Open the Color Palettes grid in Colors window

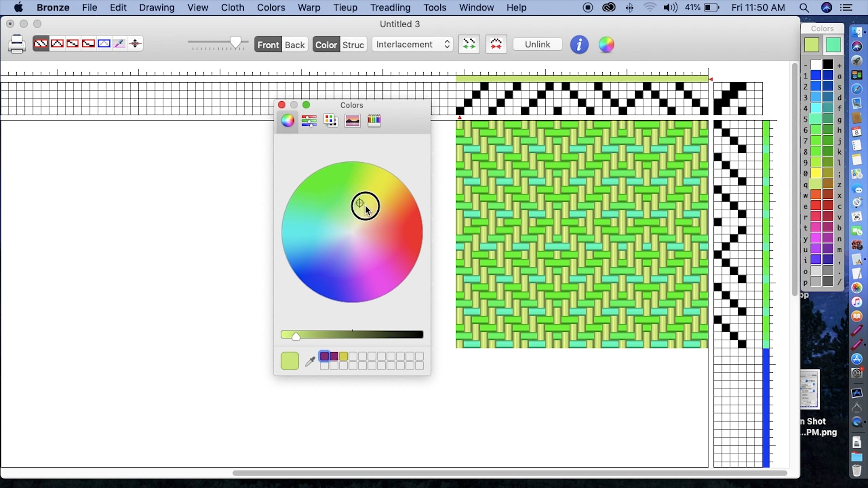(330, 120)
